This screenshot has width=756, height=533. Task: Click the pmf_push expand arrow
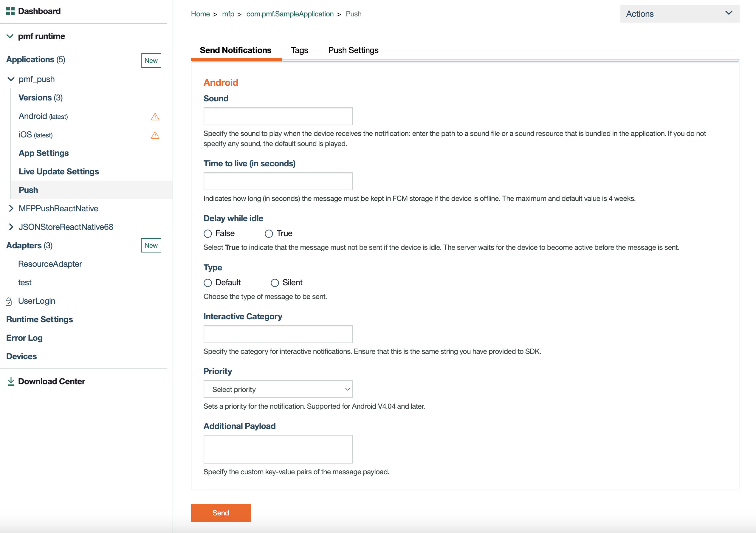10,78
